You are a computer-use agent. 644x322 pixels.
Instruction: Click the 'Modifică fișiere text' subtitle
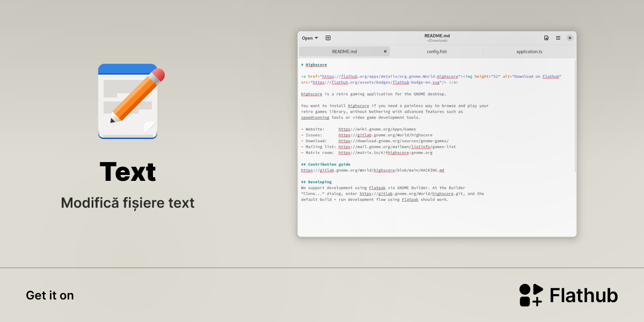click(x=128, y=203)
